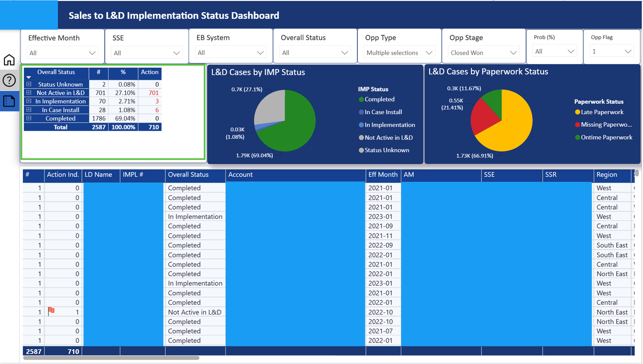Click the red flag in Action Ind. column
The height and width of the screenshot is (364, 643).
(51, 311)
